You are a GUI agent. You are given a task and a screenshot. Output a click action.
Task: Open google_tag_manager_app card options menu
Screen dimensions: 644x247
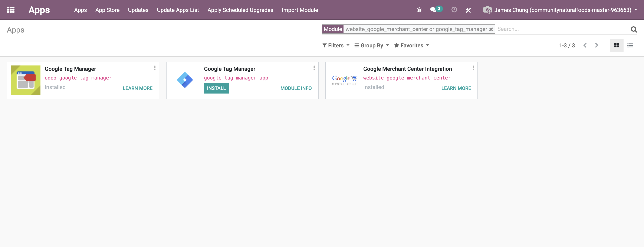(314, 68)
